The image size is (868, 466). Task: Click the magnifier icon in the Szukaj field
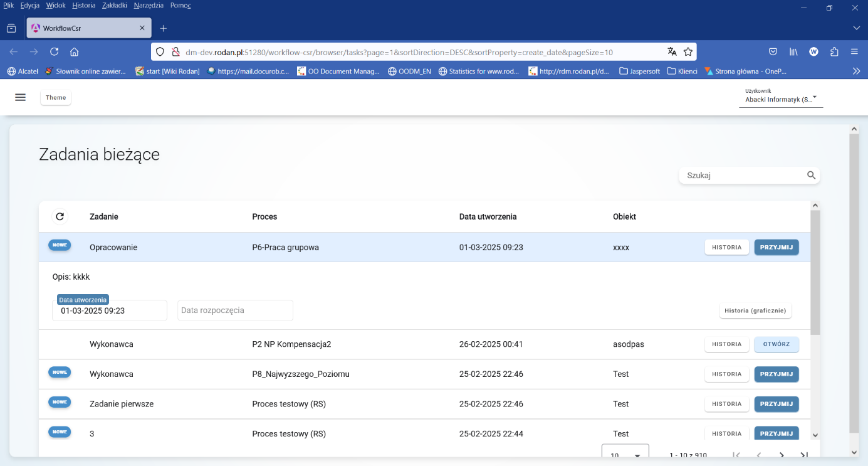click(x=811, y=175)
